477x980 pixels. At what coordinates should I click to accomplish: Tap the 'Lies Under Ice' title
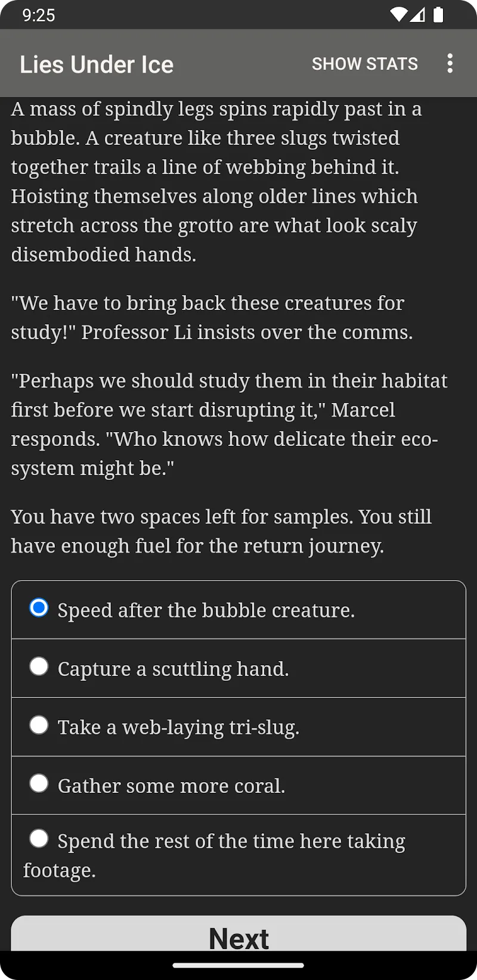point(97,64)
